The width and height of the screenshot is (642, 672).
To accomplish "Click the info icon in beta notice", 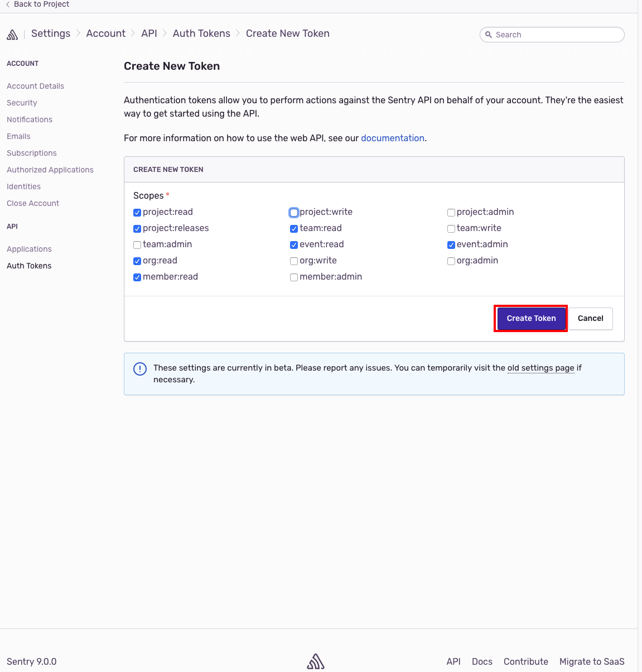I will click(140, 369).
